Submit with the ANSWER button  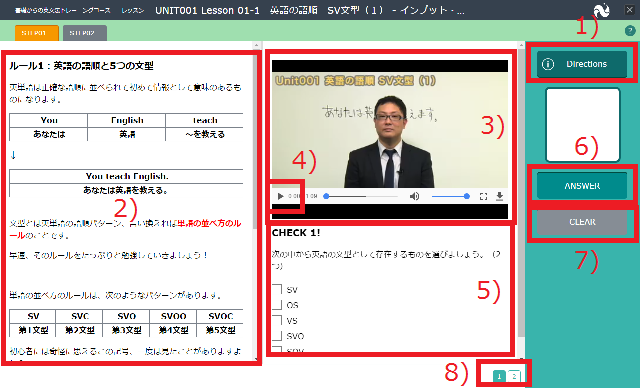pyautogui.click(x=582, y=186)
